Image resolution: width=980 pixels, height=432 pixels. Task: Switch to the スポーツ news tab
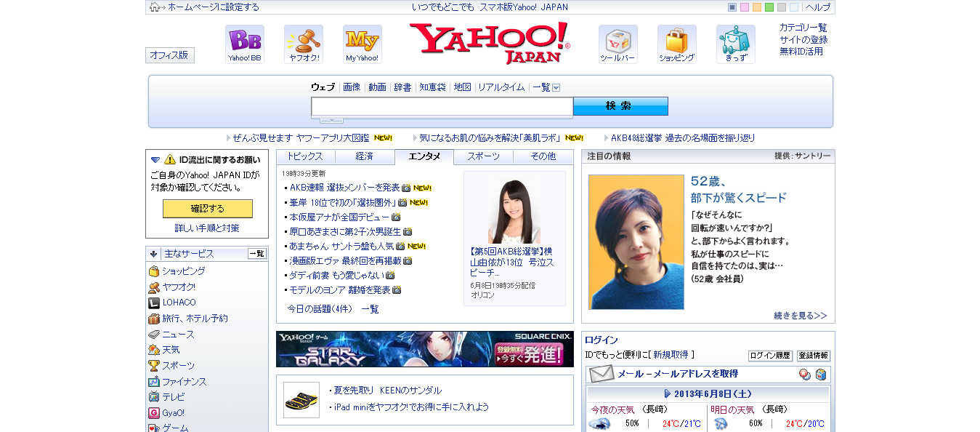pos(484,156)
